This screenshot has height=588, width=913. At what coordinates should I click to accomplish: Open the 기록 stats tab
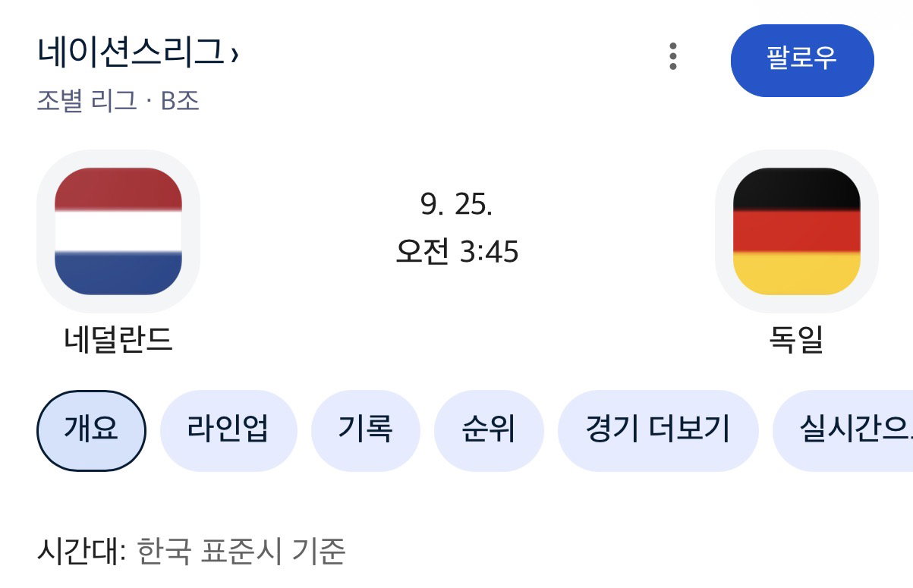[365, 431]
